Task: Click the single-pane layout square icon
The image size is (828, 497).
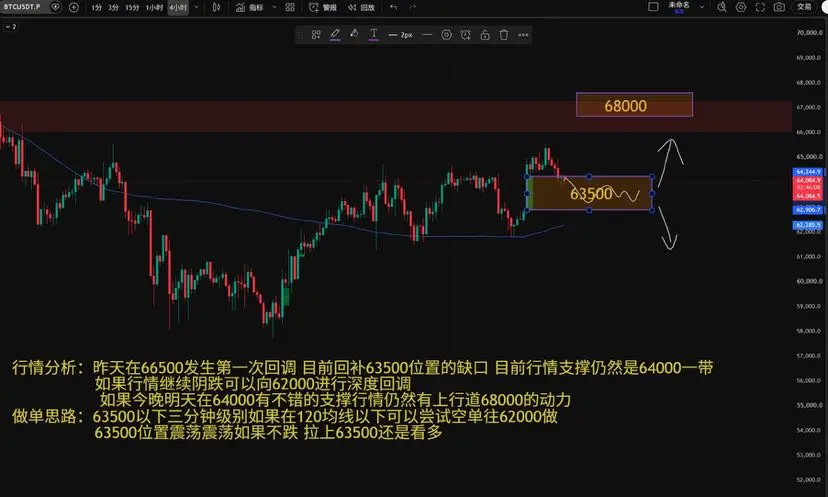Action: click(653, 7)
